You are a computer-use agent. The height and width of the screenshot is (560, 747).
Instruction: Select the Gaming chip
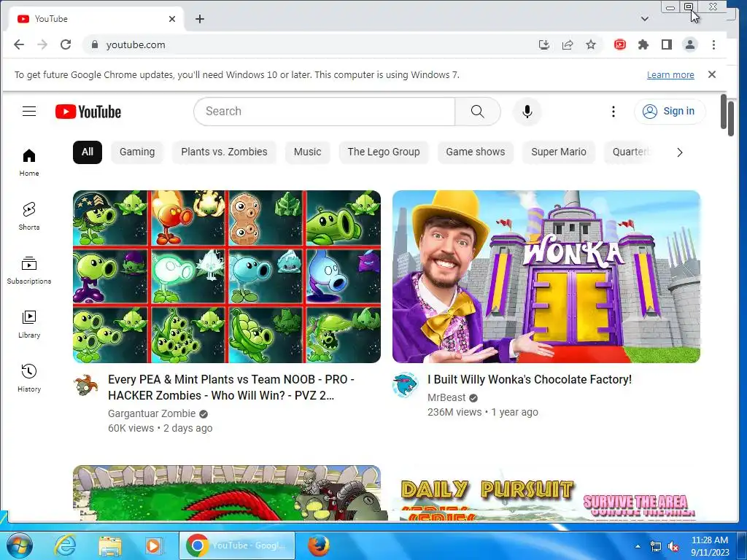click(137, 152)
